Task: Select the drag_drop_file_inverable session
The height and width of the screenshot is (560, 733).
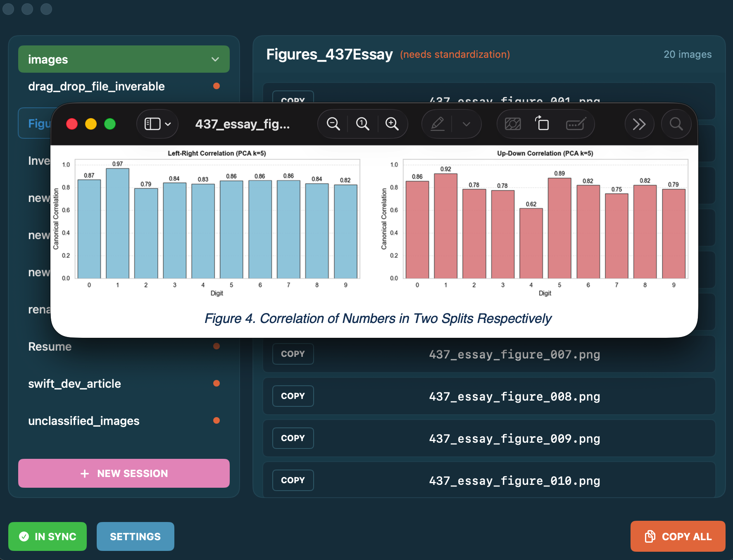Action: pos(96,86)
